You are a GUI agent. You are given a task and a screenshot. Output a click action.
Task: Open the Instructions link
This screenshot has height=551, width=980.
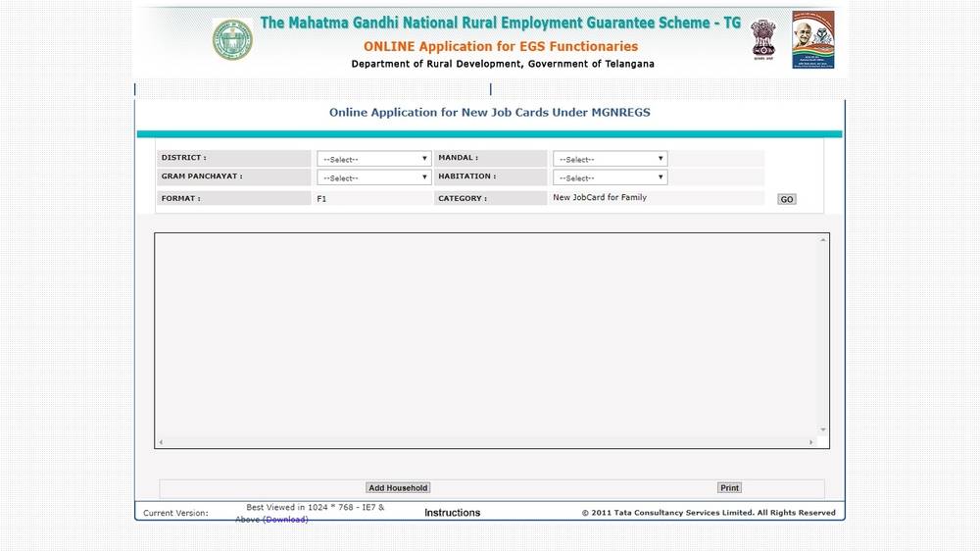click(x=452, y=513)
